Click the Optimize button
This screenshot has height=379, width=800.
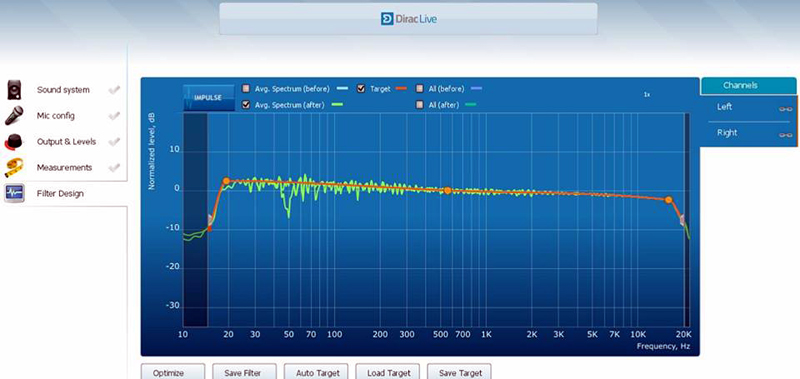172,371
